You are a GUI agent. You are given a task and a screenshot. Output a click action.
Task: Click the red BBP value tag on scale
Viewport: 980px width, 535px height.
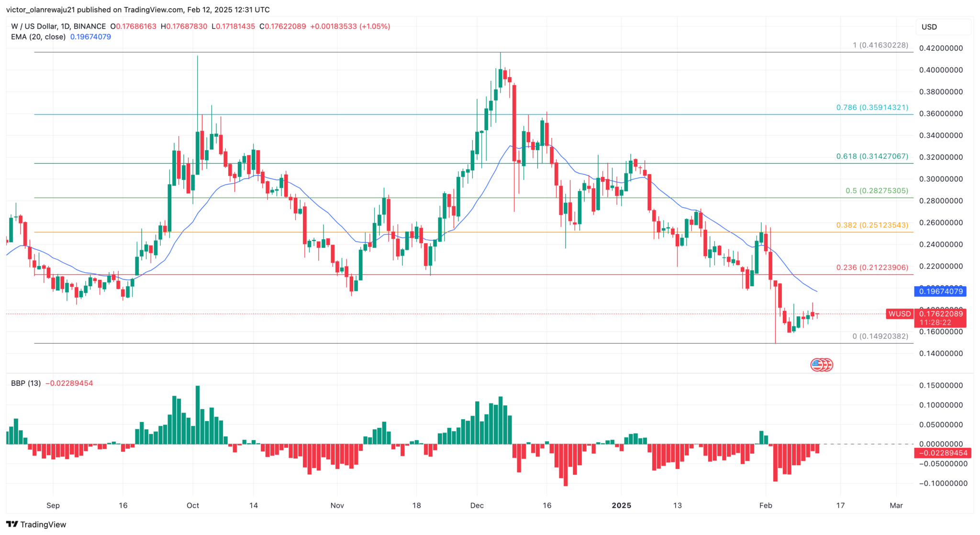click(x=942, y=453)
